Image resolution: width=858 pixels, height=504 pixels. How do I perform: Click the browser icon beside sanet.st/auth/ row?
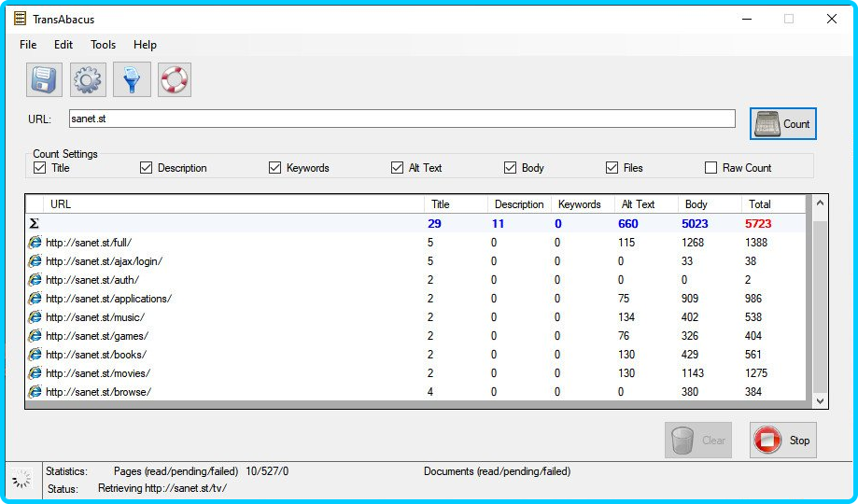tap(35, 280)
